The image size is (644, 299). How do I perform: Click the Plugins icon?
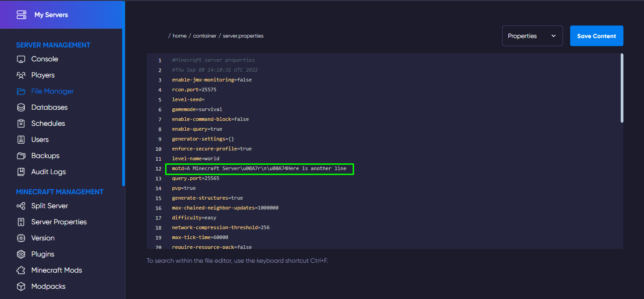click(21, 254)
